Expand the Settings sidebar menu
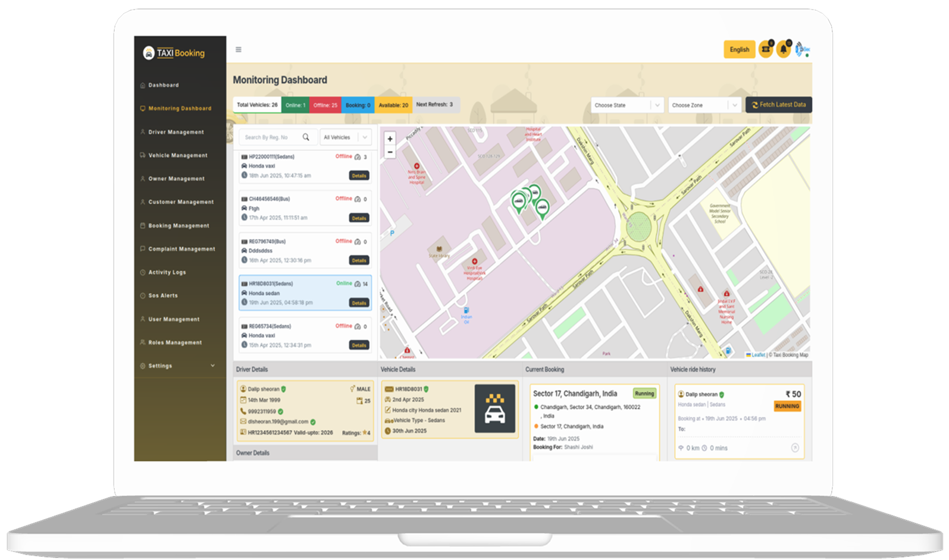This screenshot has width=949, height=560. [177, 366]
